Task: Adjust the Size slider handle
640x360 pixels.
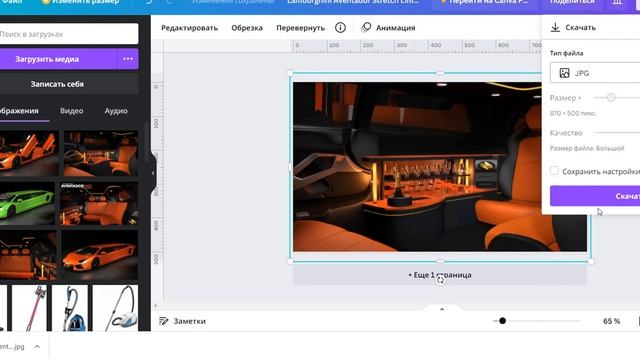Action: 611,98
